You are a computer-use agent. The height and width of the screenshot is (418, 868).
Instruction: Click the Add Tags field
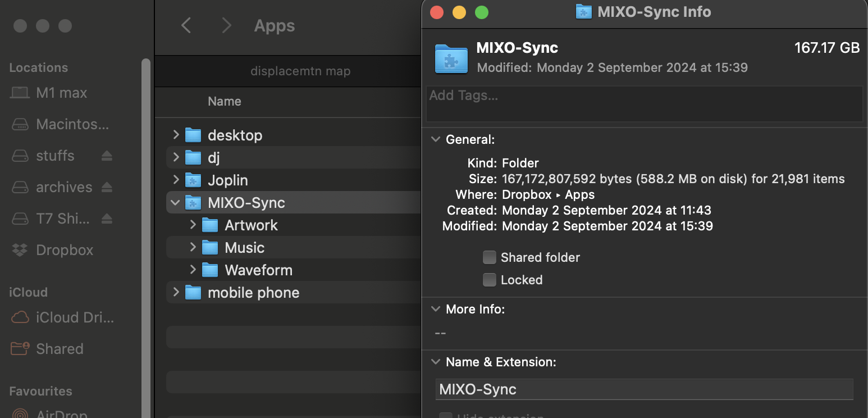[x=643, y=103]
